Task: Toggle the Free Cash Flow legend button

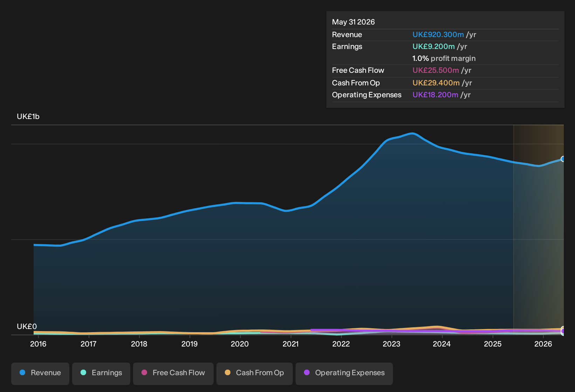Action: click(173, 373)
